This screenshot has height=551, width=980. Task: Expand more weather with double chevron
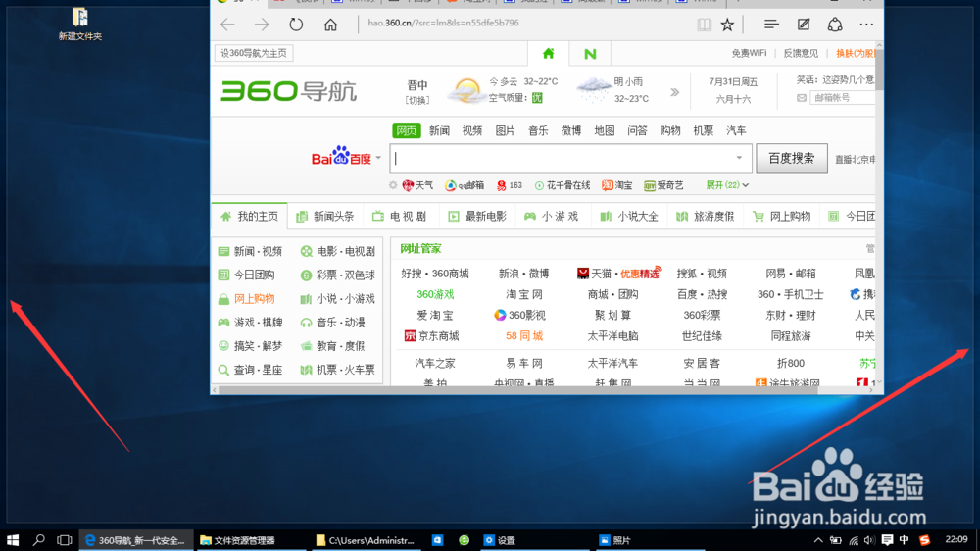pos(674,92)
